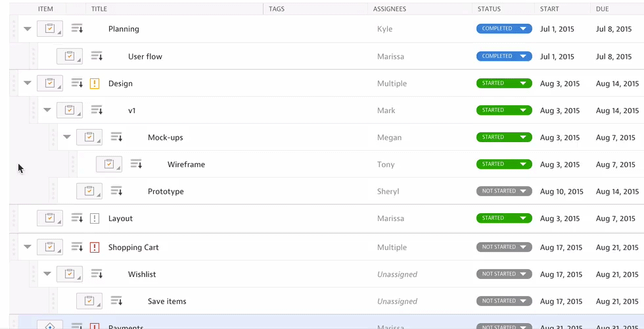
Task: Open the Started status dropdown for Design
Action: click(x=504, y=84)
